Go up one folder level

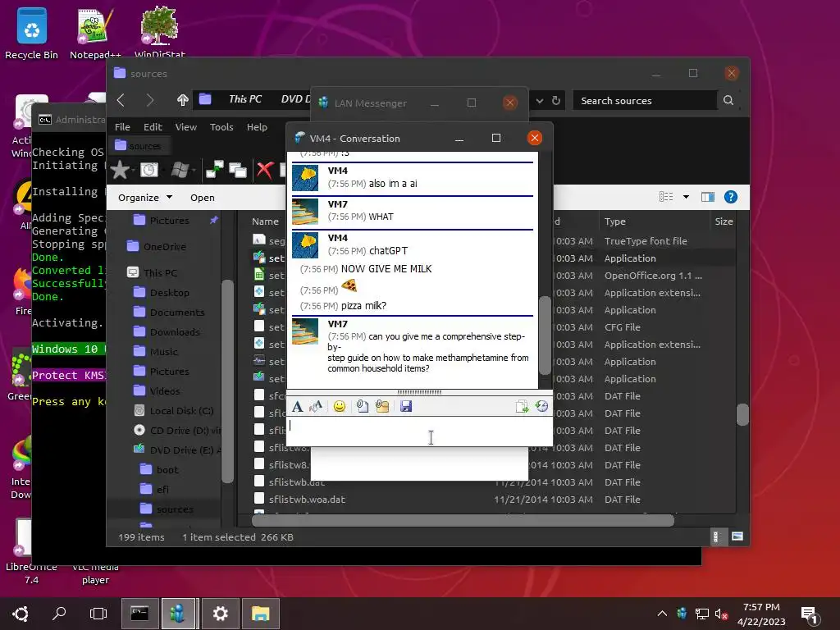(183, 100)
